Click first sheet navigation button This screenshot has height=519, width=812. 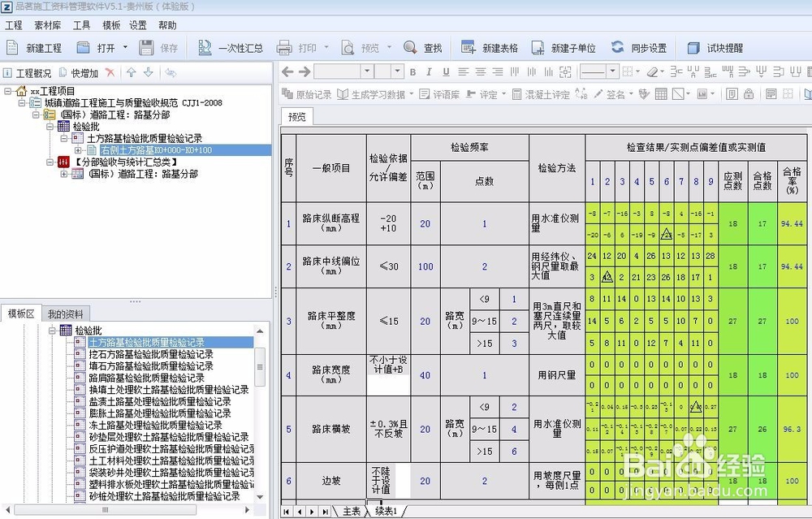click(x=287, y=512)
